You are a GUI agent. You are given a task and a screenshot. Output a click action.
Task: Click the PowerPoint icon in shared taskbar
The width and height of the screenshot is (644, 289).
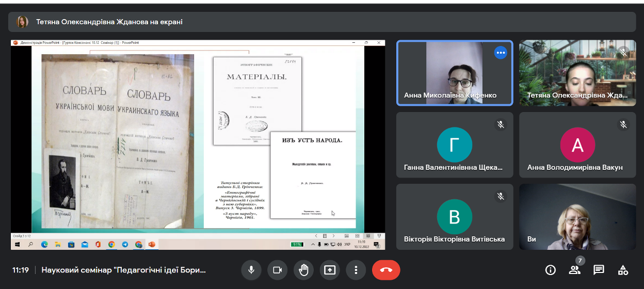click(152, 244)
